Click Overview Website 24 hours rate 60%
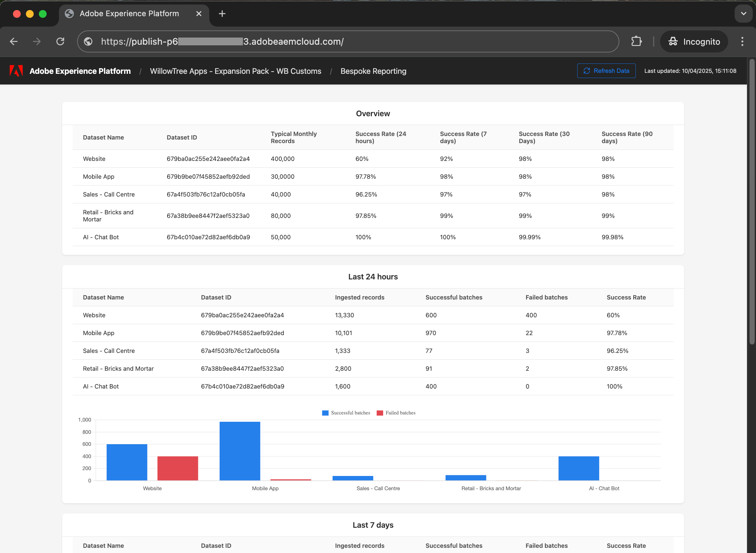756x553 pixels. point(362,159)
